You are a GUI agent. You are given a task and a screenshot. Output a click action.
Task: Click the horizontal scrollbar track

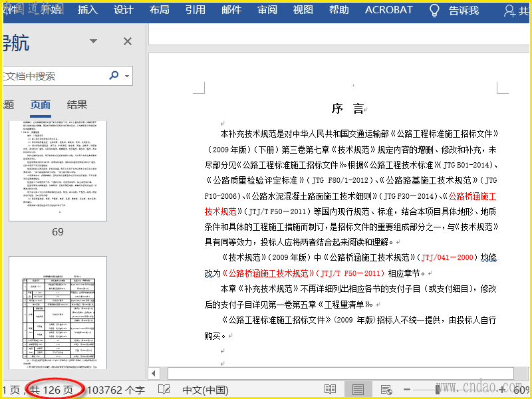point(340,374)
